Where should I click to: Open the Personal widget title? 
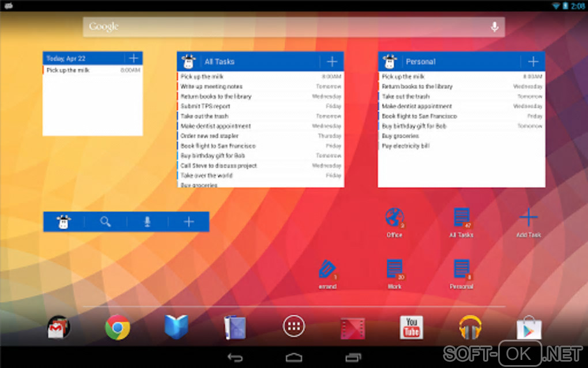click(421, 62)
